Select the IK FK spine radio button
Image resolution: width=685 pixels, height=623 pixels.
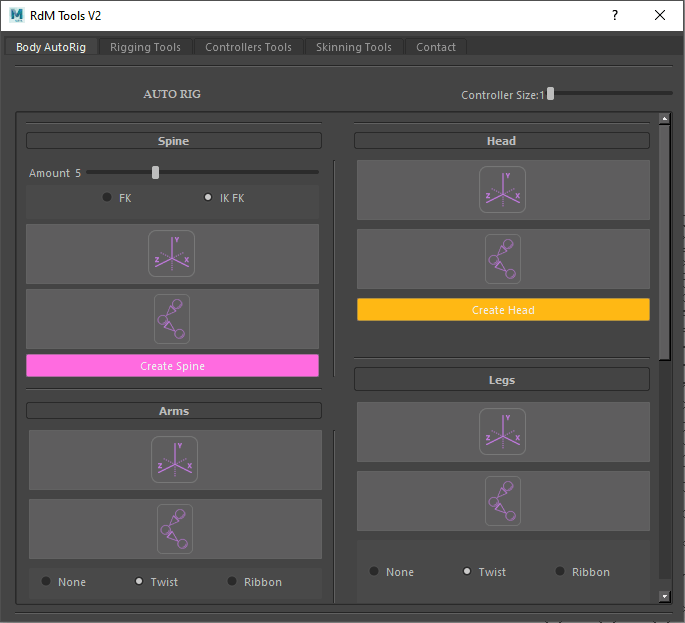tap(208, 197)
